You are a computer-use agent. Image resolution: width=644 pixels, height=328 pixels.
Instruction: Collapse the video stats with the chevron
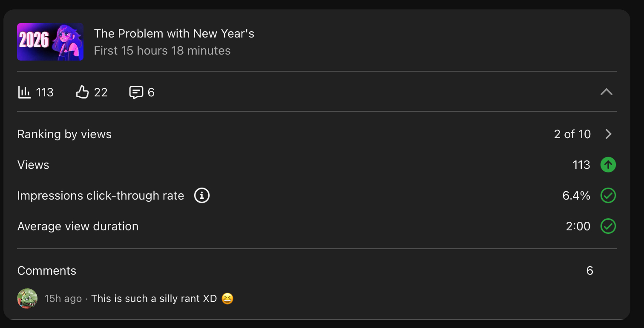point(606,92)
